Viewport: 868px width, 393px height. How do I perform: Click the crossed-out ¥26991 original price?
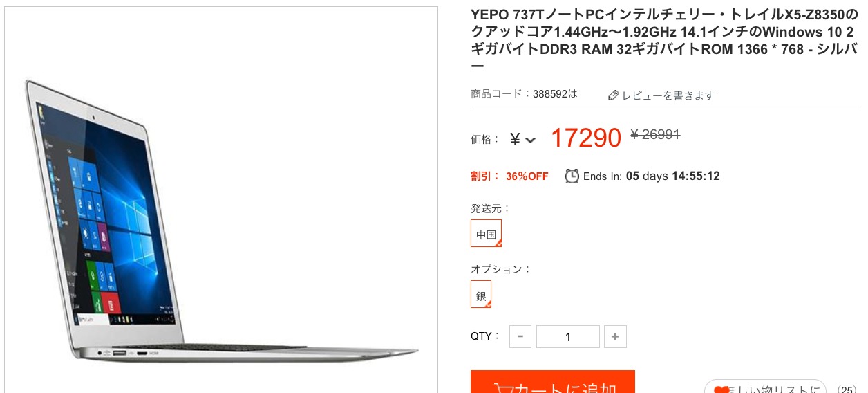[655, 134]
